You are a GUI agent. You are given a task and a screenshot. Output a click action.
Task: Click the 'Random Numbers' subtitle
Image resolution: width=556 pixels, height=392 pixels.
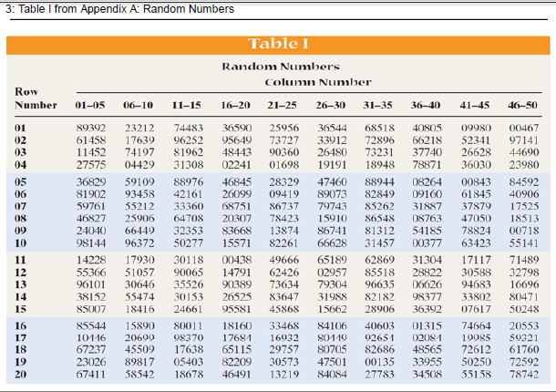click(x=281, y=67)
